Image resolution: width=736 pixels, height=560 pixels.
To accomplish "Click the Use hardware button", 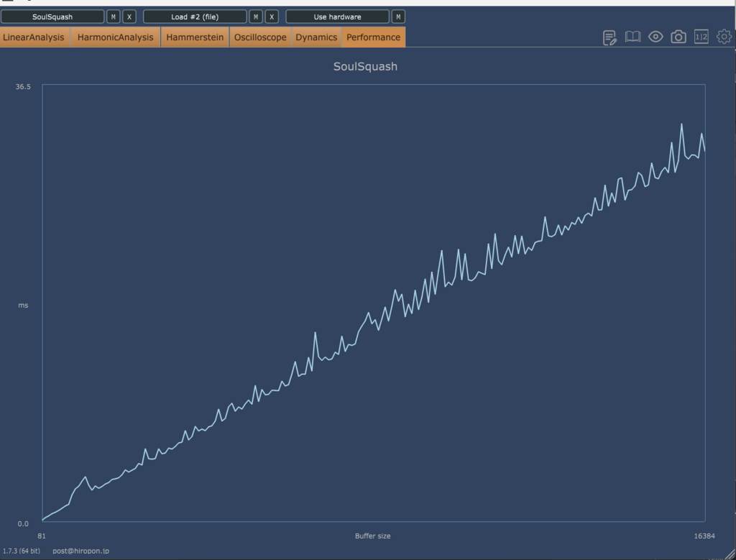I will (338, 17).
